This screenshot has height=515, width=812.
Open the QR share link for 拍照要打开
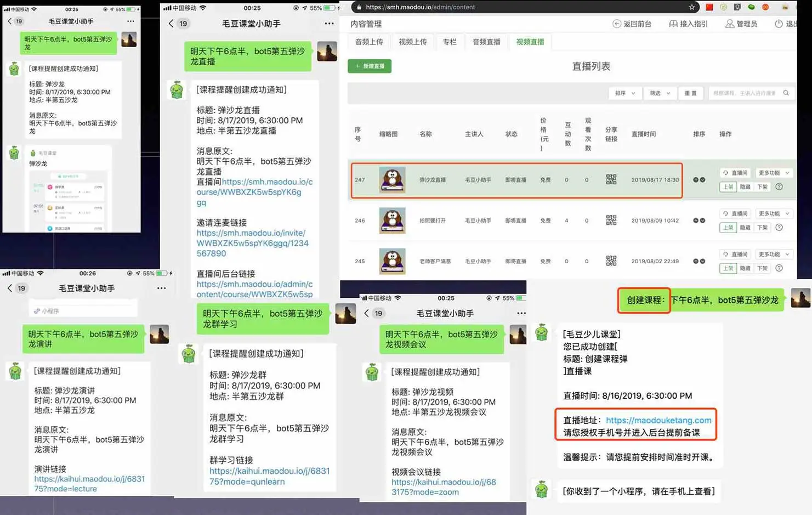tap(611, 220)
